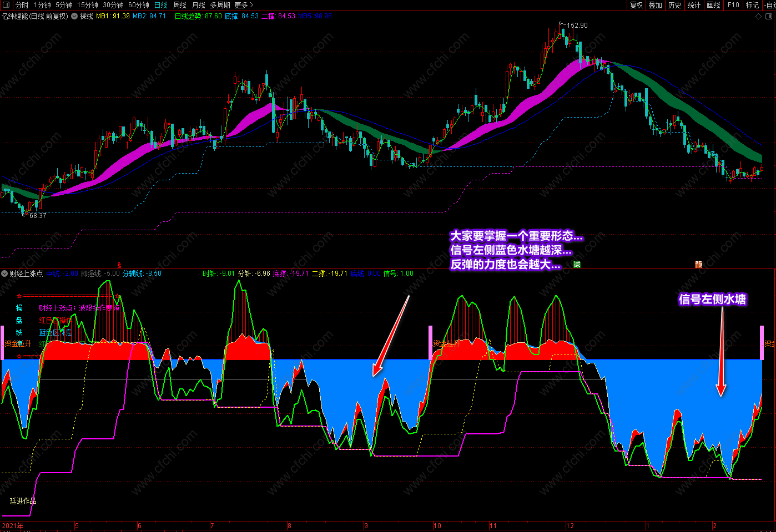
Task: Select the 5分钟 period tab
Action: coord(64,5)
